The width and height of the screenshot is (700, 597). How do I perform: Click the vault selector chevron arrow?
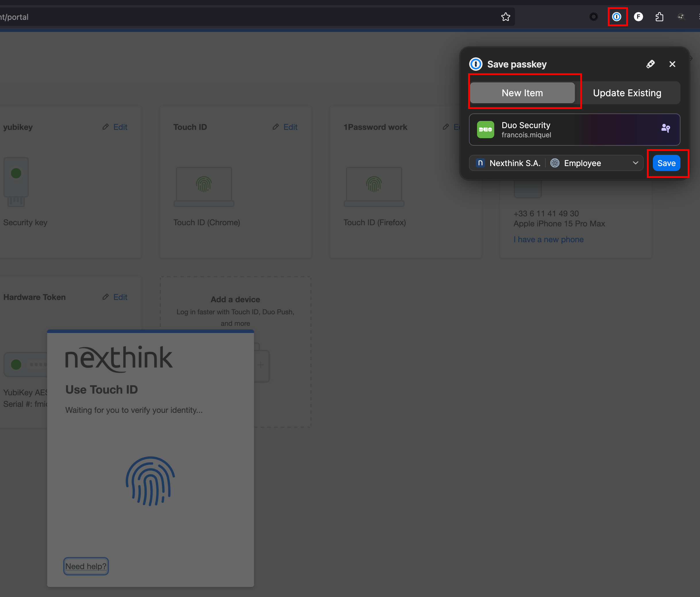coord(635,163)
